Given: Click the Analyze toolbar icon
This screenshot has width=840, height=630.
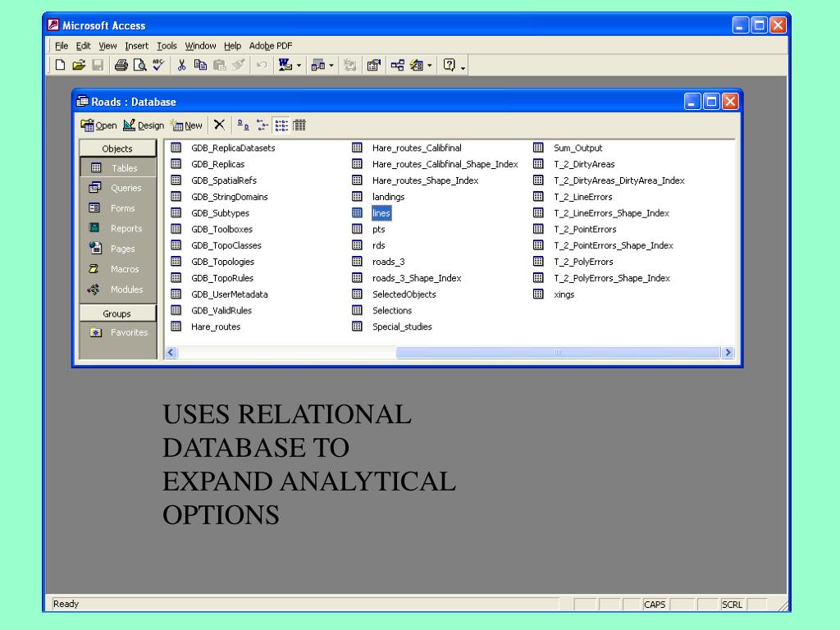Looking at the screenshot, I should 318,66.
